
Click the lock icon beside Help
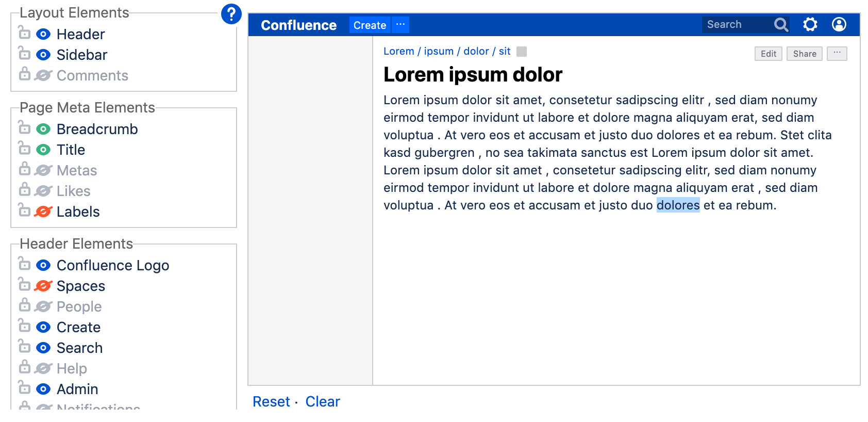24,368
